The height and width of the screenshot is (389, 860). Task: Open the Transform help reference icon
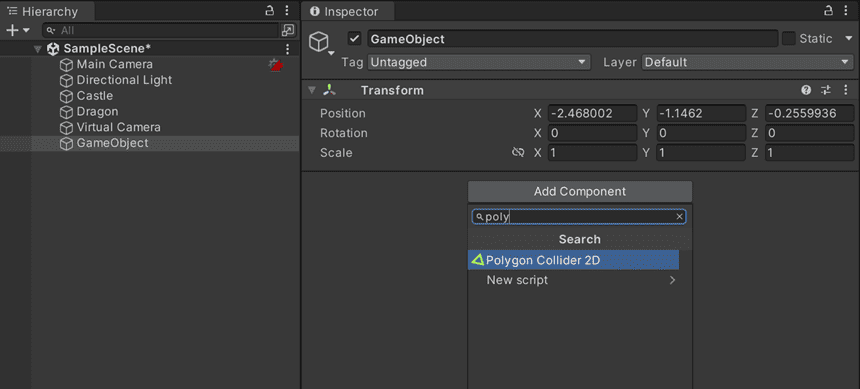click(806, 90)
